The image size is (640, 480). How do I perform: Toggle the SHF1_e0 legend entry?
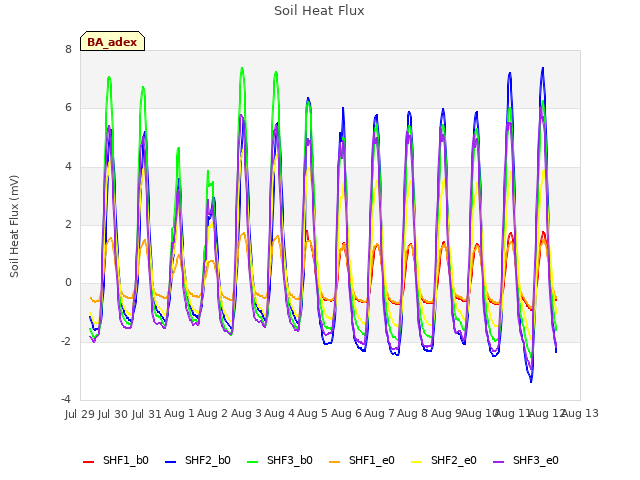pyautogui.click(x=362, y=460)
